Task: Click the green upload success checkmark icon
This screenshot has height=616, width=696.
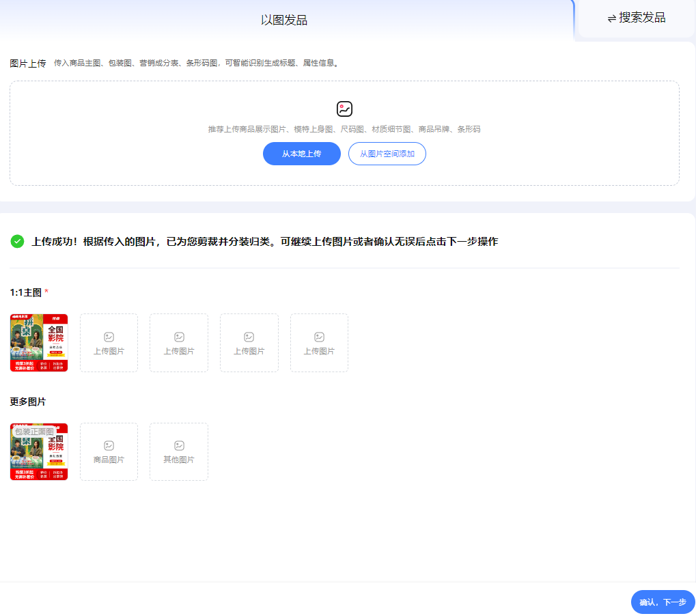Action: point(17,242)
